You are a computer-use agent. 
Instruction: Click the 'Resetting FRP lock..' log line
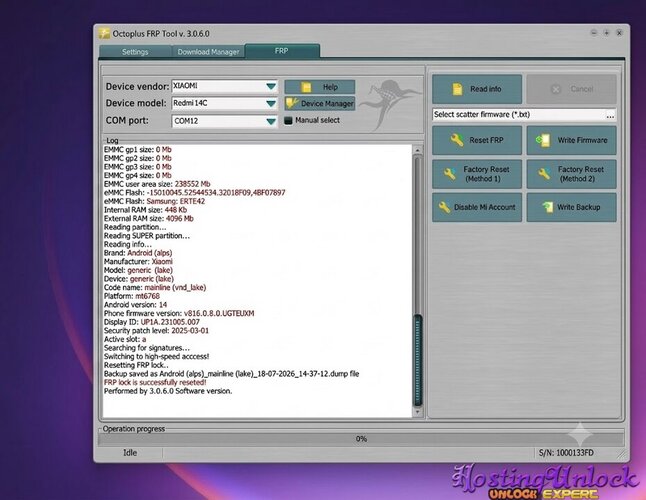[136, 365]
